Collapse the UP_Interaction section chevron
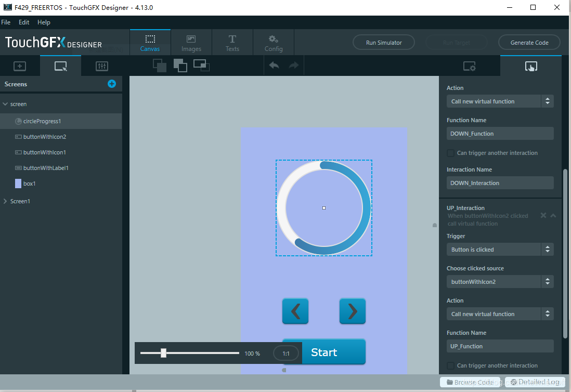 (553, 215)
